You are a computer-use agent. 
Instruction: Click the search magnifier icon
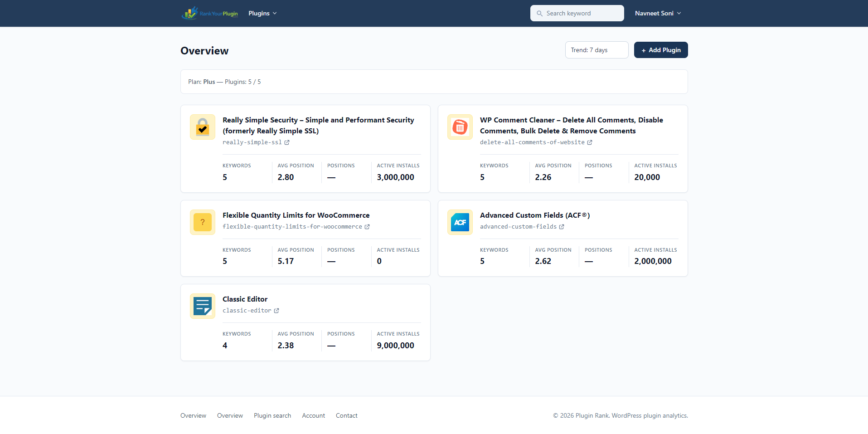click(539, 13)
